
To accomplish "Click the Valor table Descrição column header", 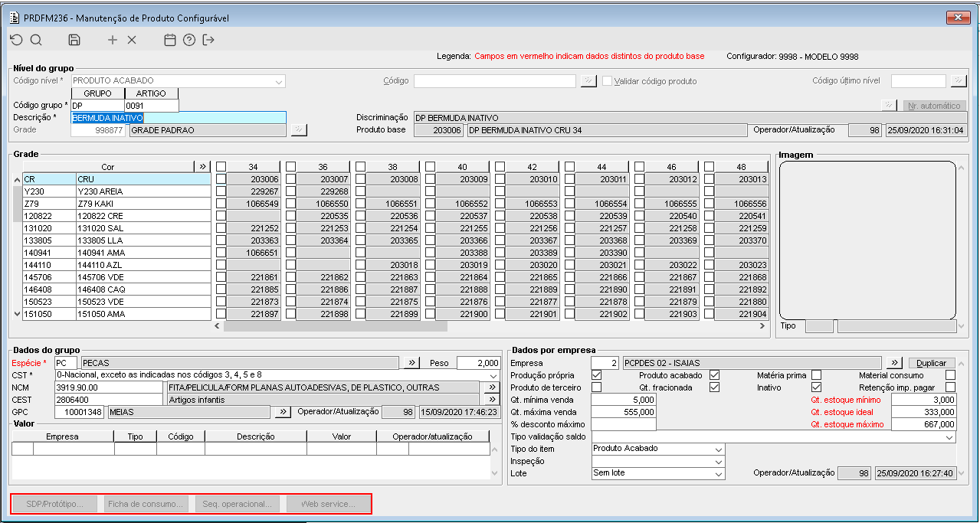I will pyautogui.click(x=255, y=436).
